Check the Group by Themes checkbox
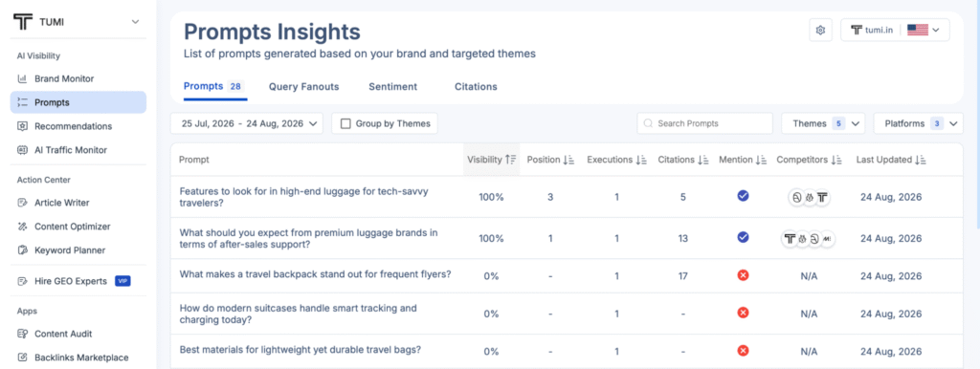Image resolution: width=980 pixels, height=369 pixels. (x=345, y=123)
